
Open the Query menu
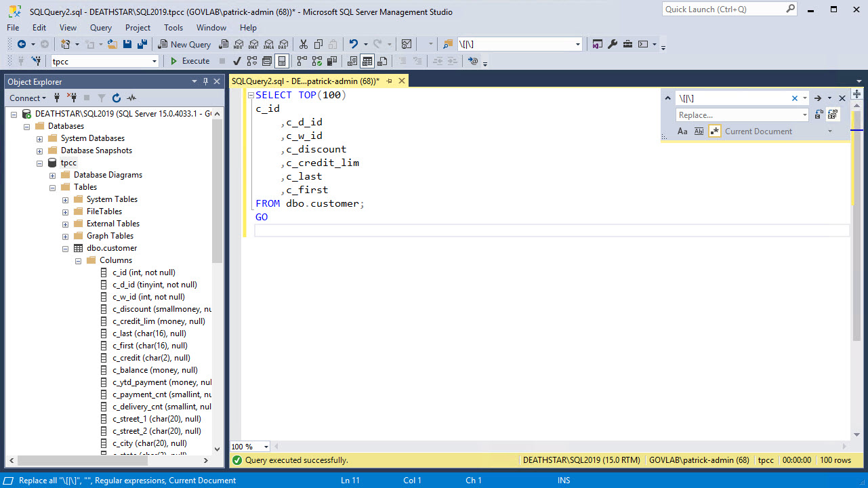tap(100, 28)
